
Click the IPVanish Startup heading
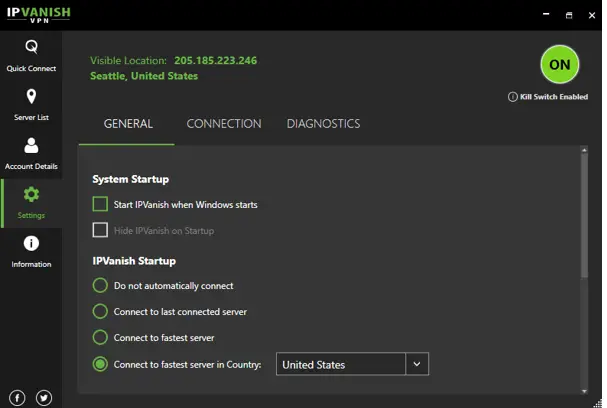(x=134, y=261)
